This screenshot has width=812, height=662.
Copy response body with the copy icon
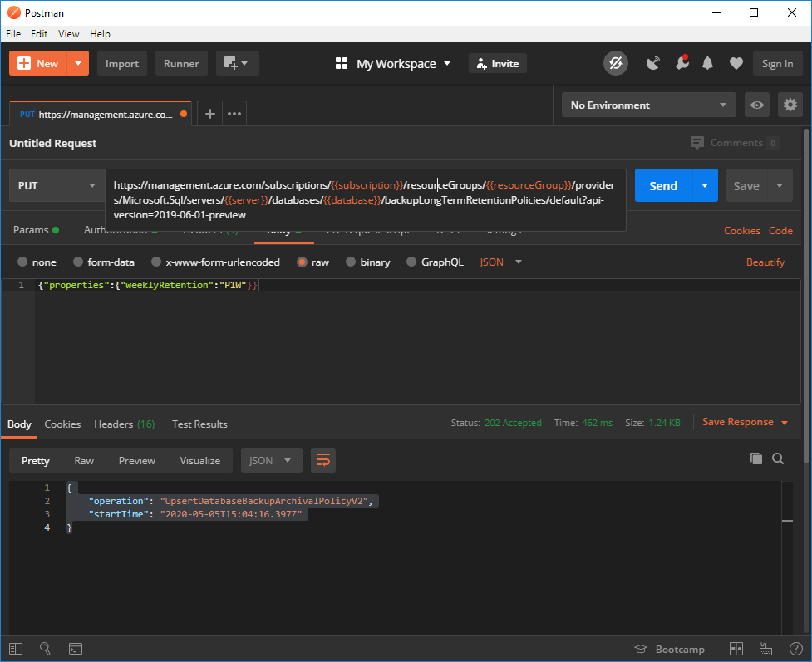tap(756, 458)
